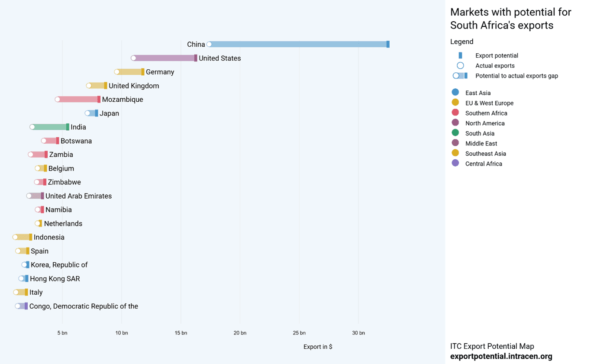Click the Spain country label
The width and height of the screenshot is (597, 364).
pos(39,251)
